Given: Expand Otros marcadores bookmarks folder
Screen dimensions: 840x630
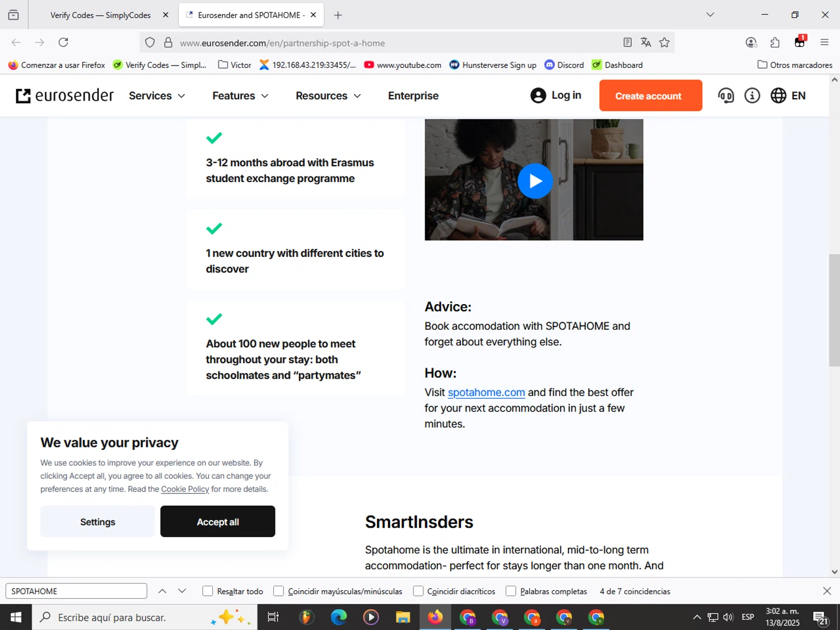Looking at the screenshot, I should [795, 65].
